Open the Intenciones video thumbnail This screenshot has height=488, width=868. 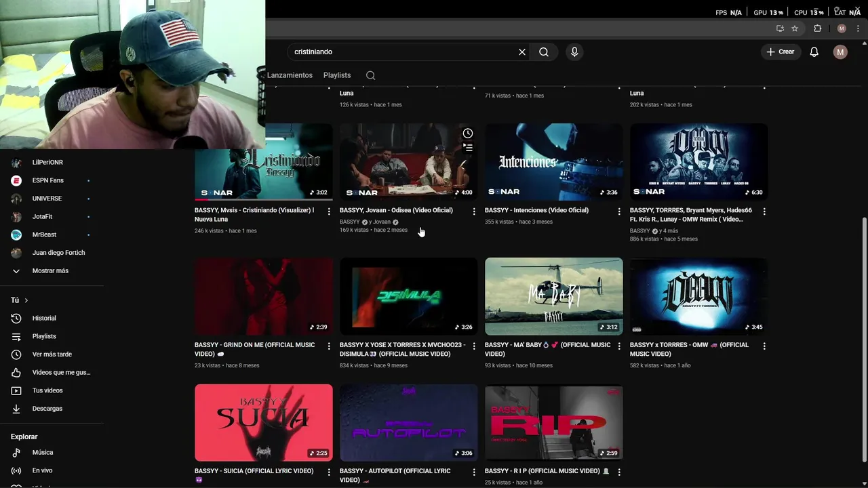(x=553, y=162)
